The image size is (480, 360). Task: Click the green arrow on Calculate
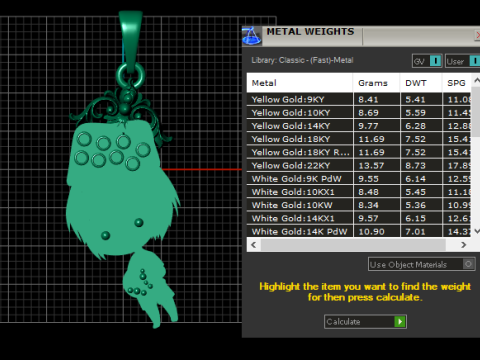400,322
